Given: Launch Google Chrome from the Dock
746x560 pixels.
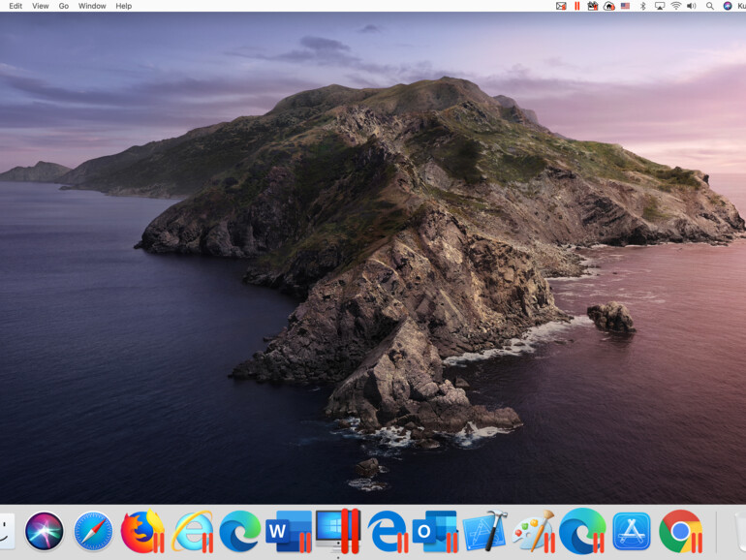Looking at the screenshot, I should [x=680, y=531].
